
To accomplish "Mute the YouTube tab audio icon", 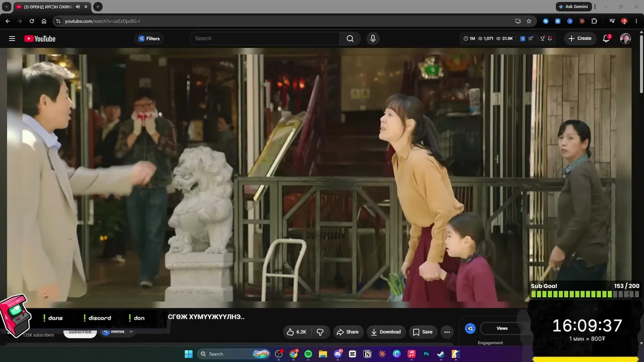I will [77, 7].
